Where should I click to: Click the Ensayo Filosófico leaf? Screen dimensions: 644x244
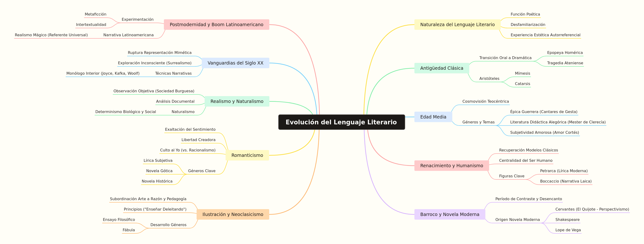click(119, 220)
